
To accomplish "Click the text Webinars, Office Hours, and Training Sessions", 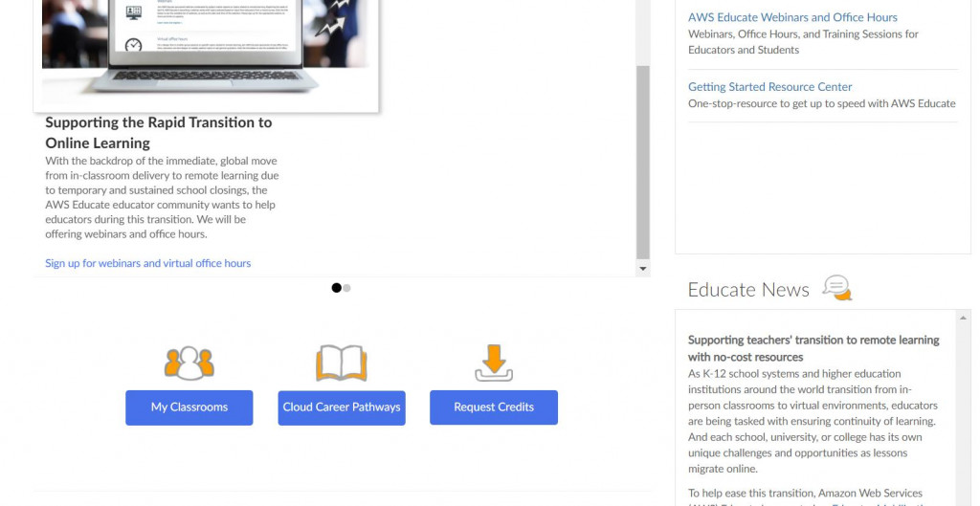I will (803, 42).
